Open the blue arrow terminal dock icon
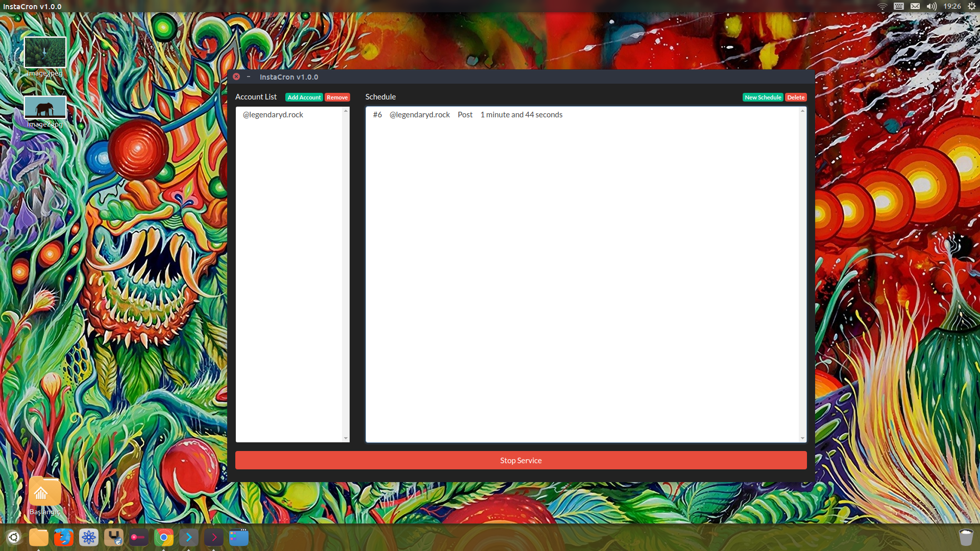 [x=189, y=537]
